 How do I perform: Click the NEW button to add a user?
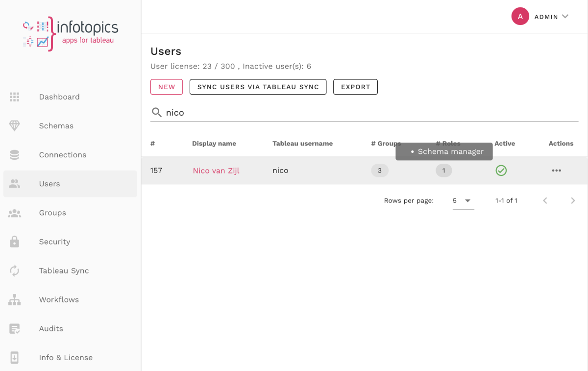click(167, 87)
